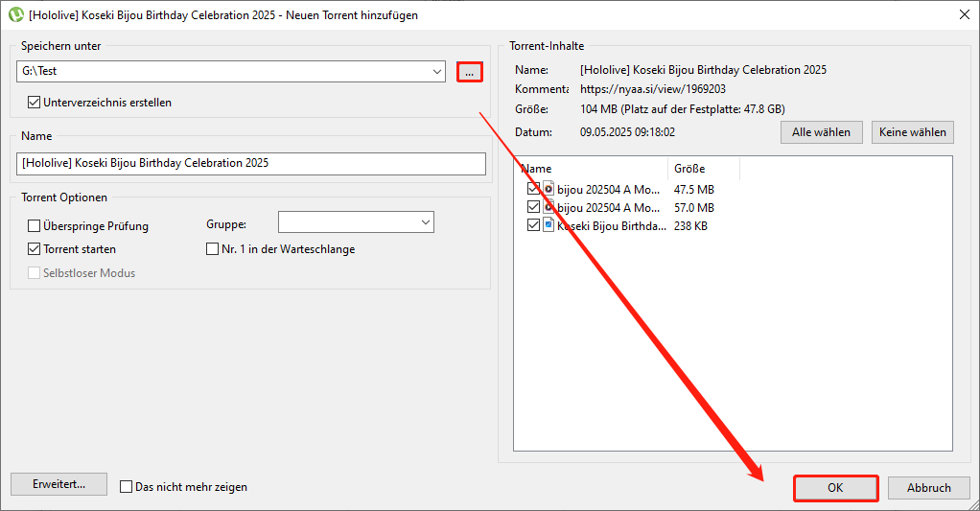
Task: Click the video file icon of the 57.0 MB file
Action: tap(548, 207)
